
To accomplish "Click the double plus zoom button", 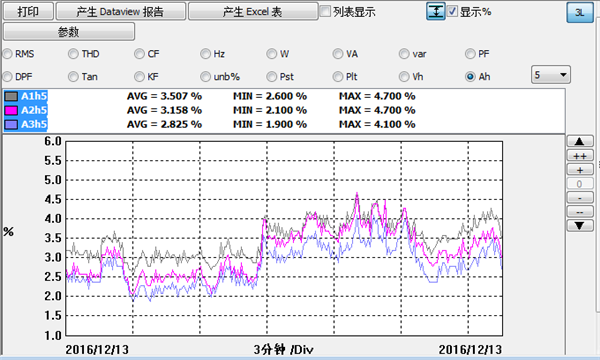I will point(580,156).
